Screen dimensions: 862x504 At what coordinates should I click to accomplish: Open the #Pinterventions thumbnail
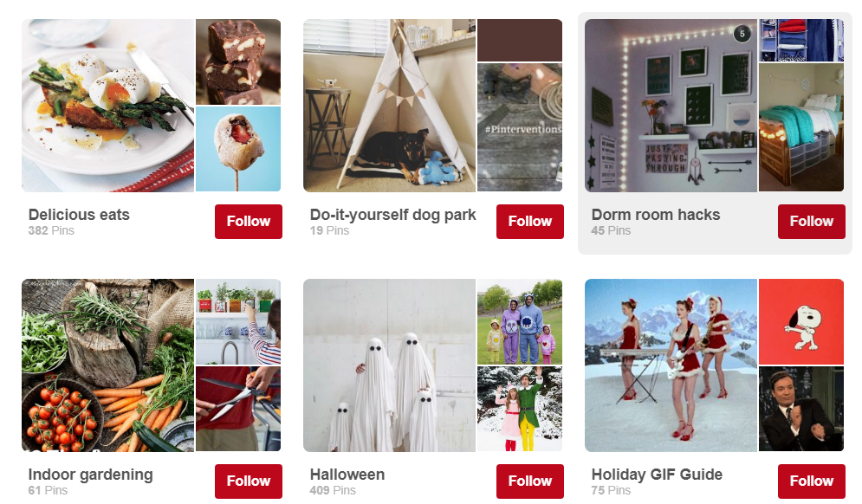520,127
